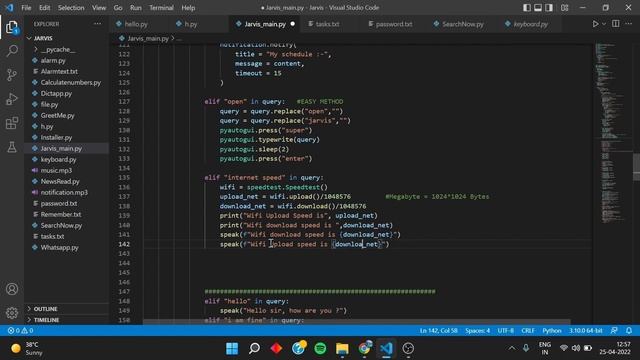640x360 pixels.
Task: Click the vertical editor scrollbar thumb
Action: (636, 166)
